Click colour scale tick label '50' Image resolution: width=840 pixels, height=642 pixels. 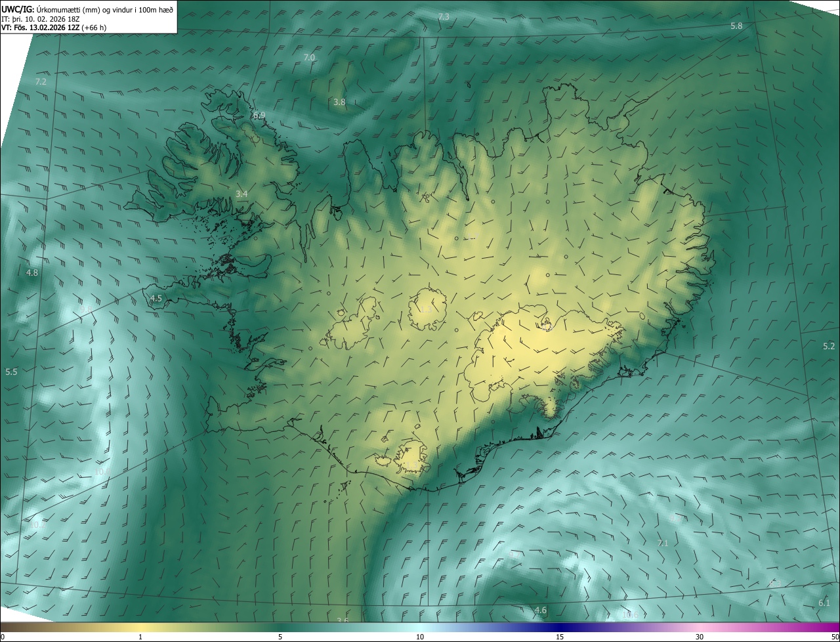835,637
